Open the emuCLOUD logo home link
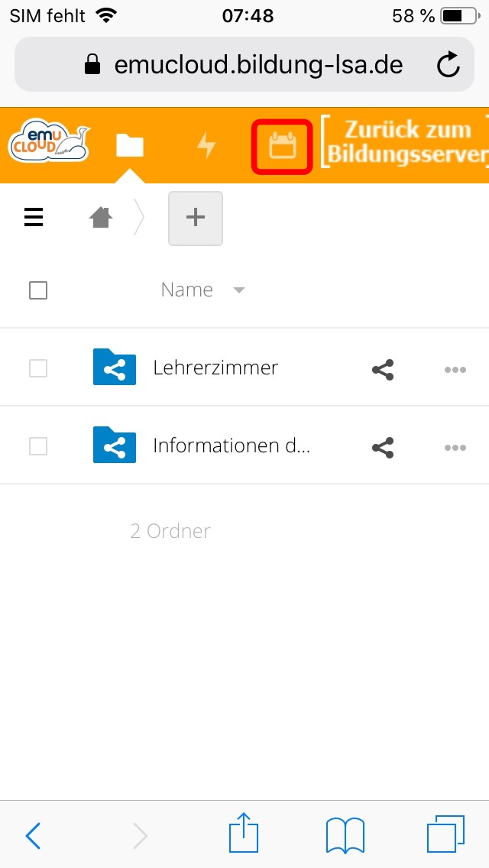The image size is (489, 868). (x=49, y=140)
